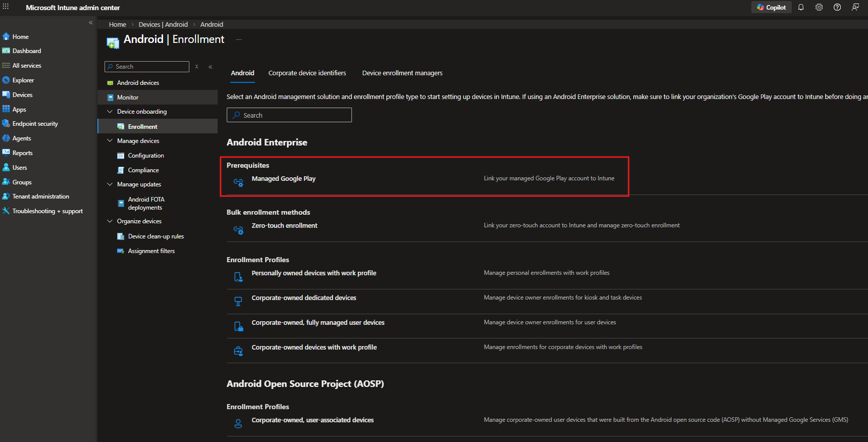Open Endpoint security shield icon
The height and width of the screenshot is (442, 868).
6,124
